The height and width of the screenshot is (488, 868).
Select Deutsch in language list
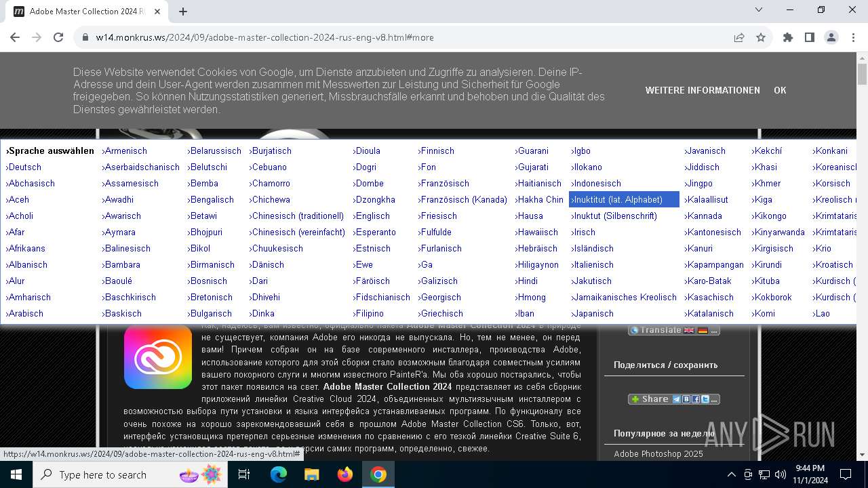[24, 167]
